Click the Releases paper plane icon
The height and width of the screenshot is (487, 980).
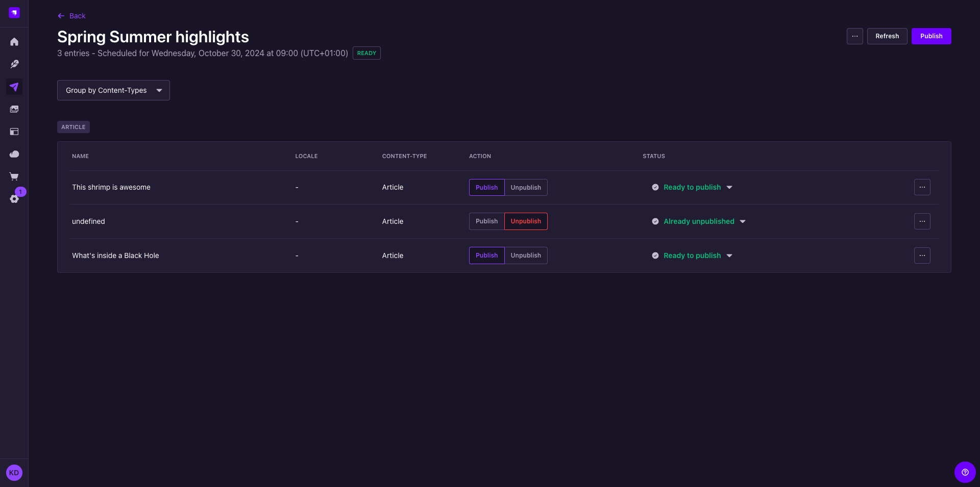tap(14, 87)
